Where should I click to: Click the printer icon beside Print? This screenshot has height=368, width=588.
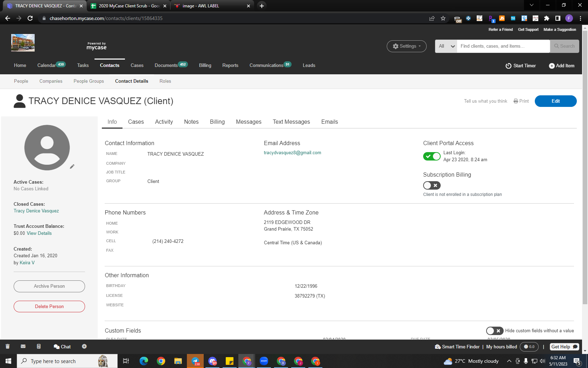(516, 101)
